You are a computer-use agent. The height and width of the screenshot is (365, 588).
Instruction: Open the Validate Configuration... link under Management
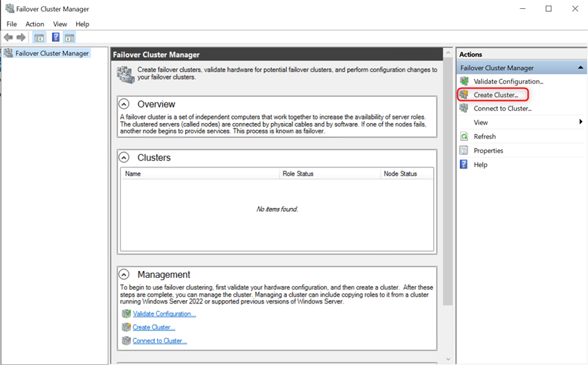(164, 314)
